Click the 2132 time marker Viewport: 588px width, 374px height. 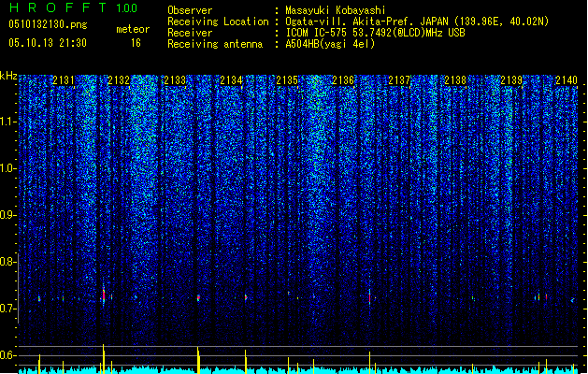click(x=119, y=80)
